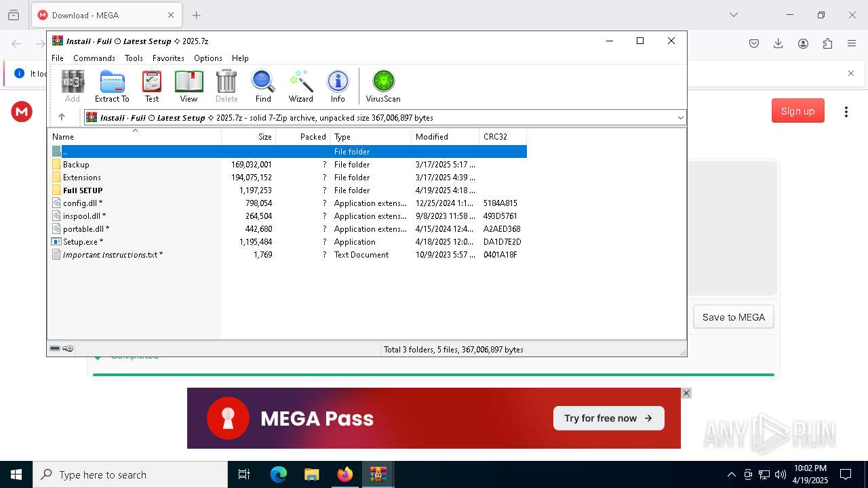Show archive Info

[x=338, y=86]
